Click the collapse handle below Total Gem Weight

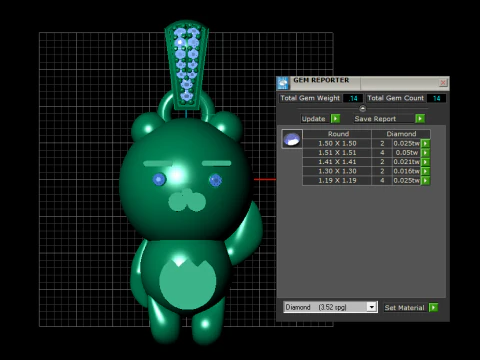click(x=363, y=108)
